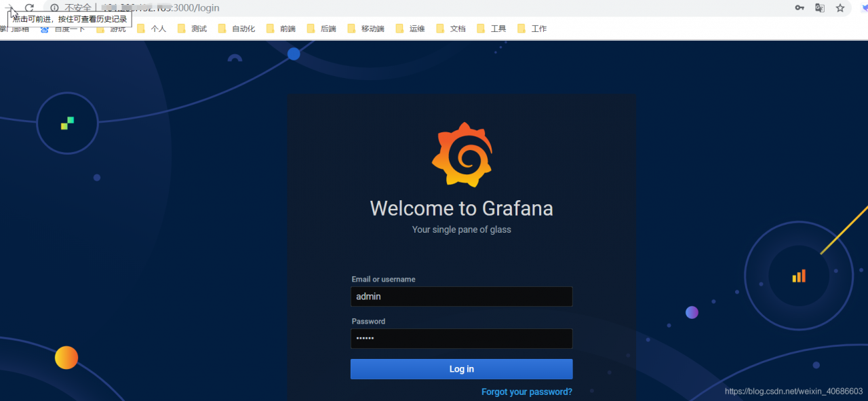The image size is (868, 401).
Task: Open the 运维 bookmark folder
Action: (x=410, y=28)
